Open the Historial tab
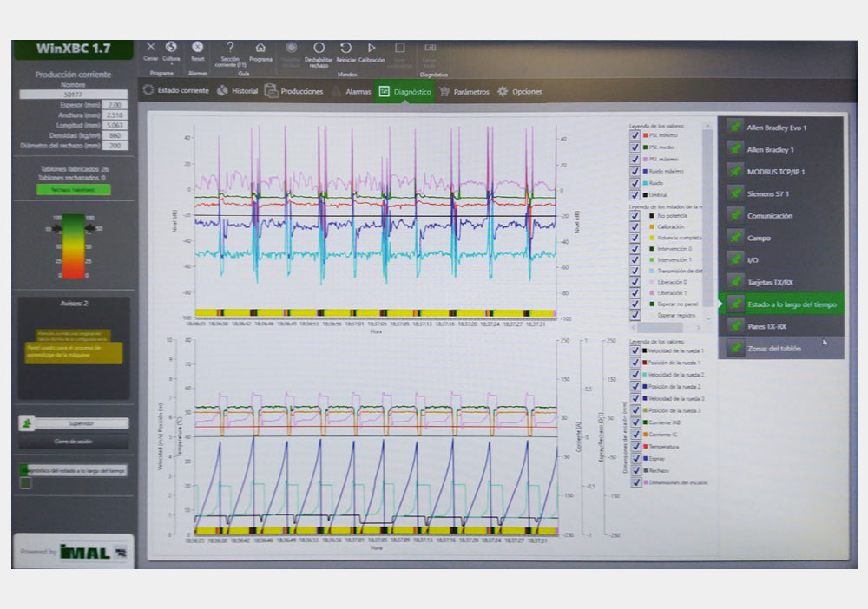The image size is (868, 609). point(238,91)
